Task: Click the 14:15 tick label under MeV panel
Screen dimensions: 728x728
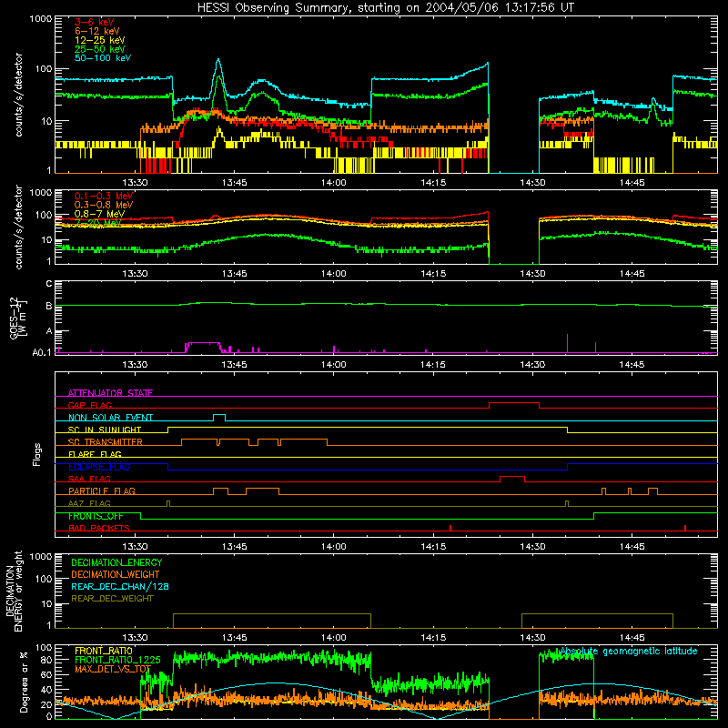Action: 433,274
